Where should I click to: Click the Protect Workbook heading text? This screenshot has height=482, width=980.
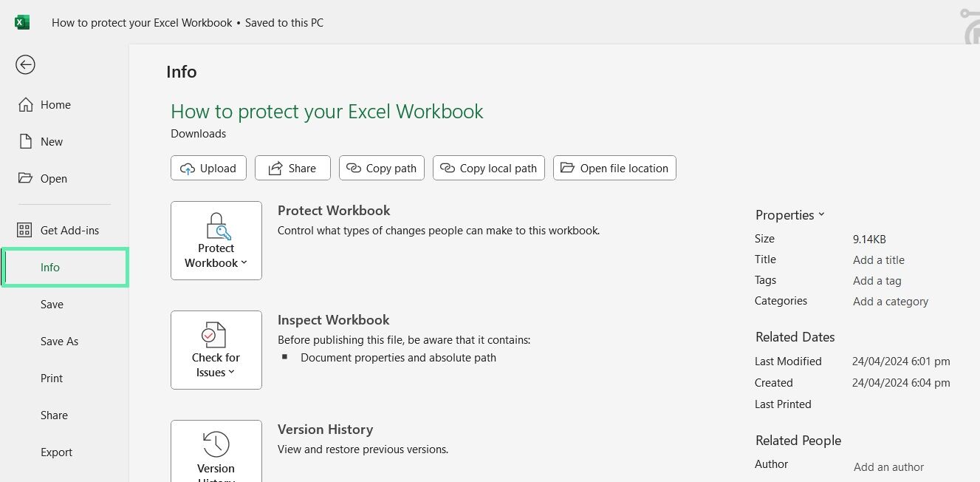pyautogui.click(x=334, y=210)
